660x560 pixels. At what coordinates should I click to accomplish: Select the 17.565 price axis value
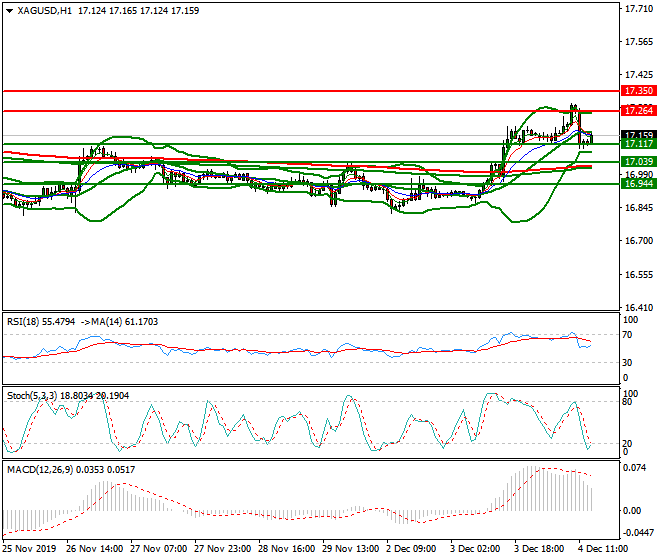point(639,42)
